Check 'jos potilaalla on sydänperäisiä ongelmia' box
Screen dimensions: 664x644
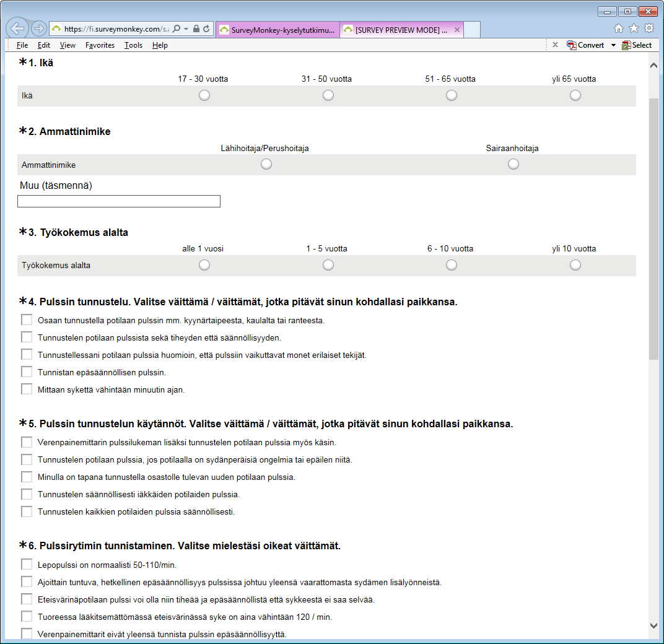[x=27, y=459]
